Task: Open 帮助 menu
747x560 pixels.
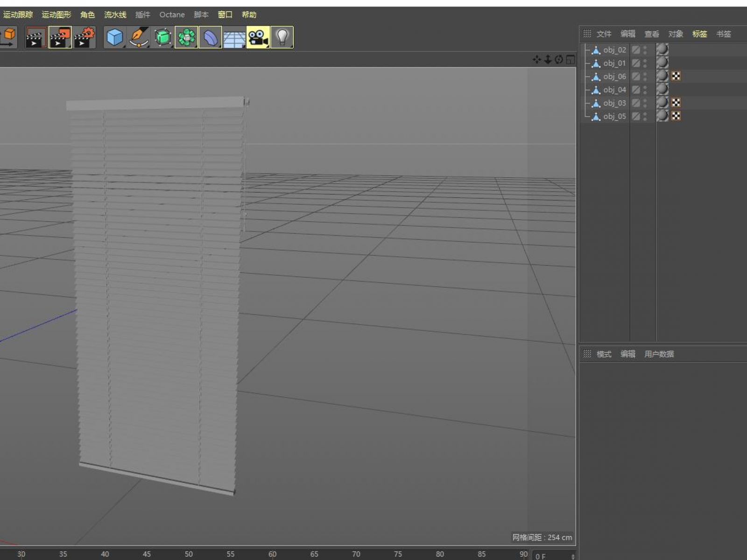Action: (249, 14)
